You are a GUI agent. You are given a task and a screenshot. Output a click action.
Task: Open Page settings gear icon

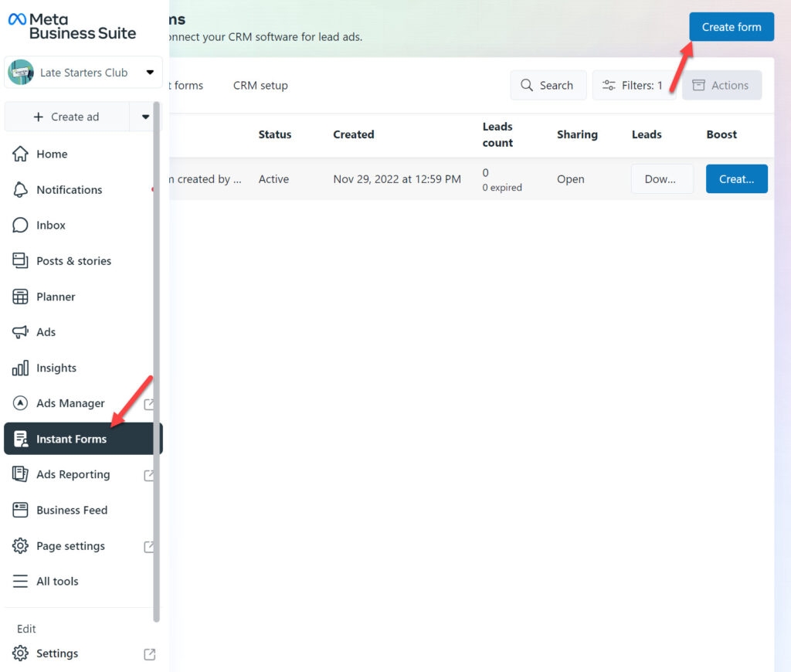20,546
